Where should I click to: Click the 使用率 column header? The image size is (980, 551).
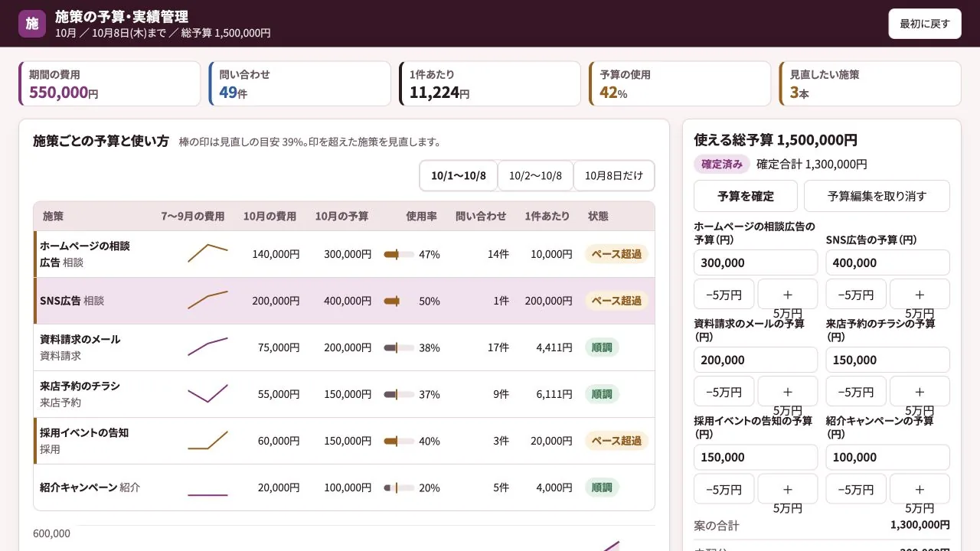coord(421,217)
